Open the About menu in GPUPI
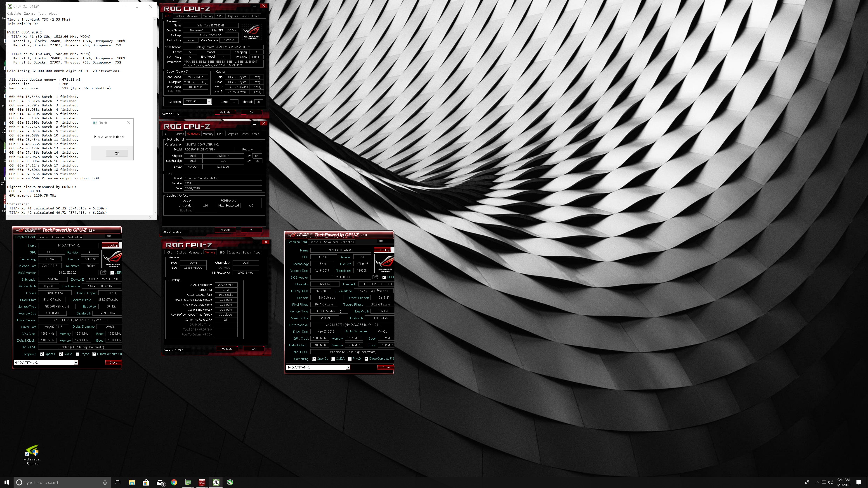 [54, 14]
